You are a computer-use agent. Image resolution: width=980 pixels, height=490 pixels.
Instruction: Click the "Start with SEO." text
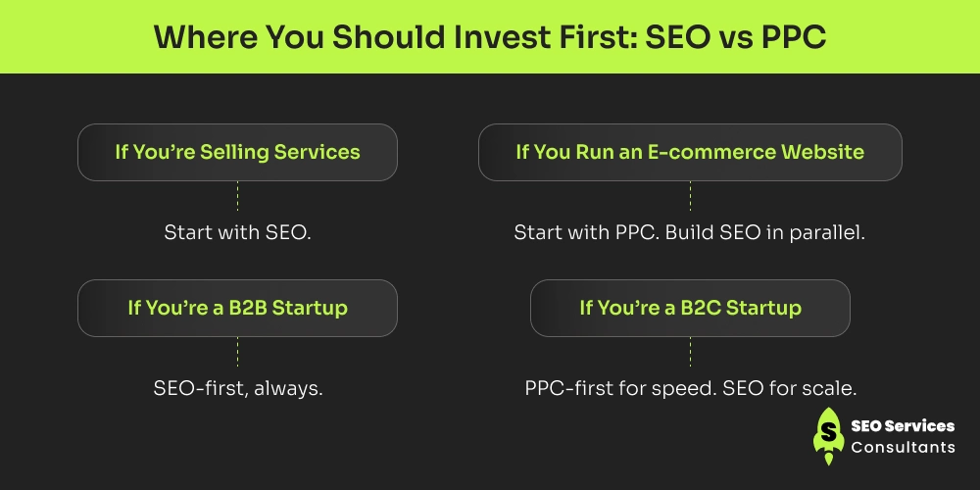pos(237,233)
